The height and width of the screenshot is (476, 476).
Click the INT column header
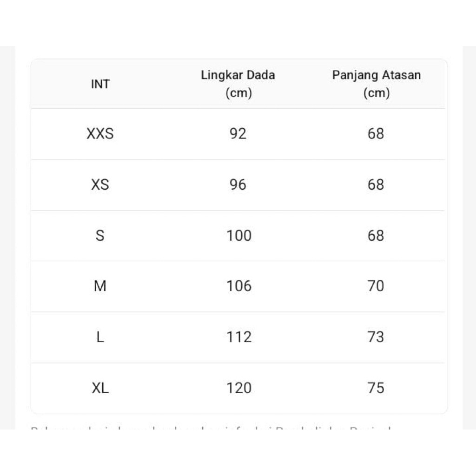click(x=100, y=85)
